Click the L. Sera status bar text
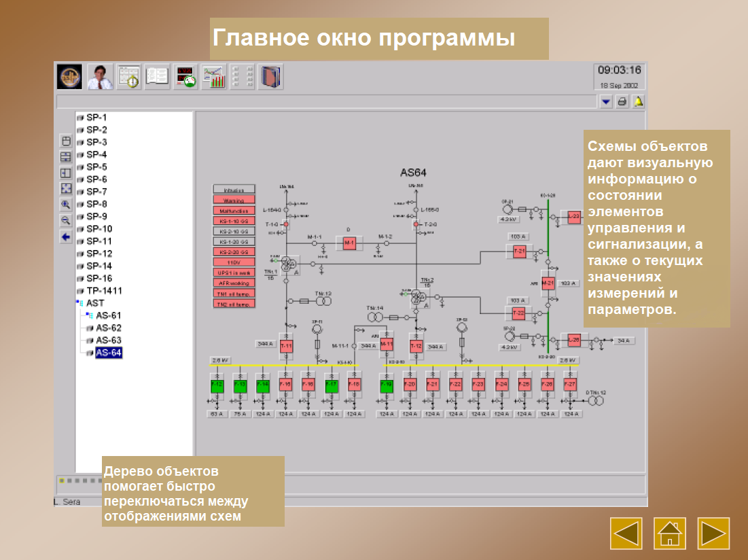This screenshot has width=748, height=560. 67,502
